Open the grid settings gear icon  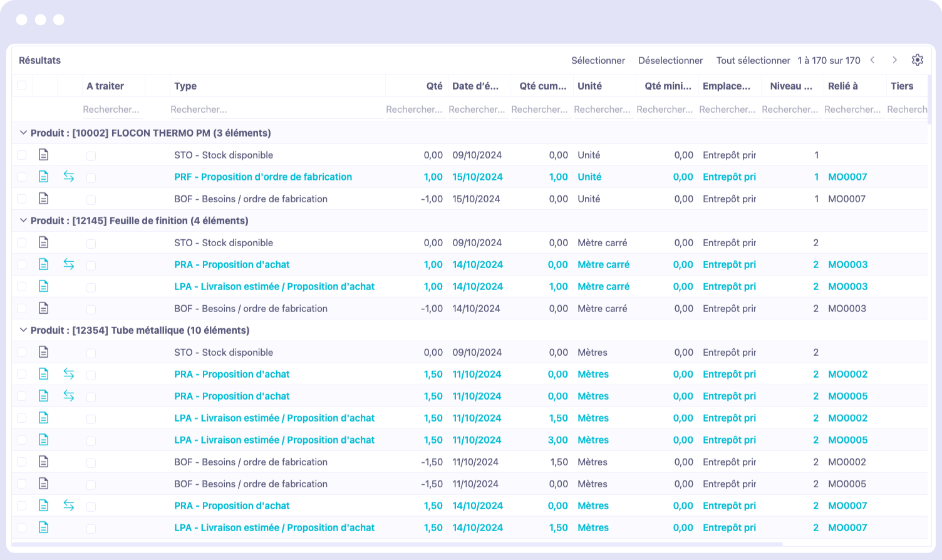918,60
